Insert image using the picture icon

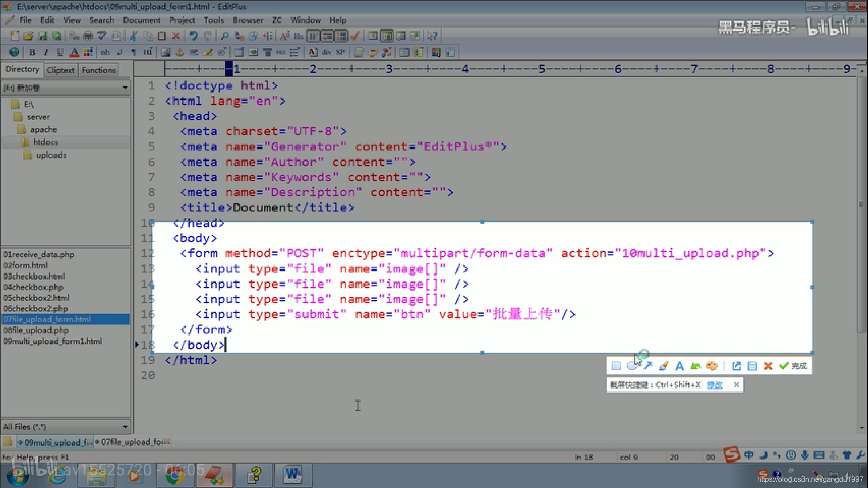tap(166, 52)
